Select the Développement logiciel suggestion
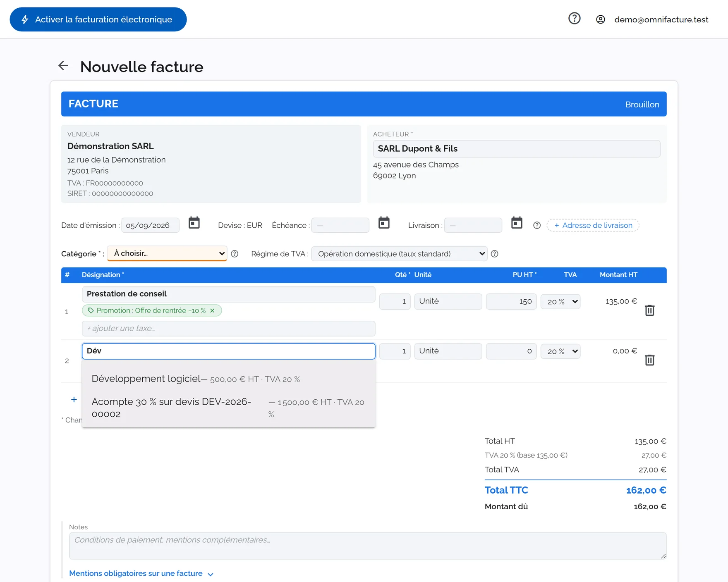Viewport: 728px width, 582px height. pos(229,379)
